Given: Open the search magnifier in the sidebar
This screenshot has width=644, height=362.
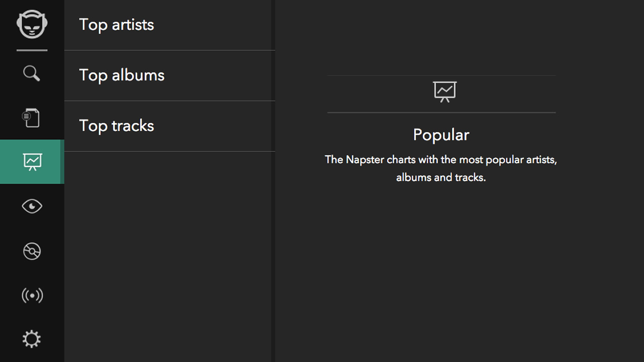Looking at the screenshot, I should 32,73.
